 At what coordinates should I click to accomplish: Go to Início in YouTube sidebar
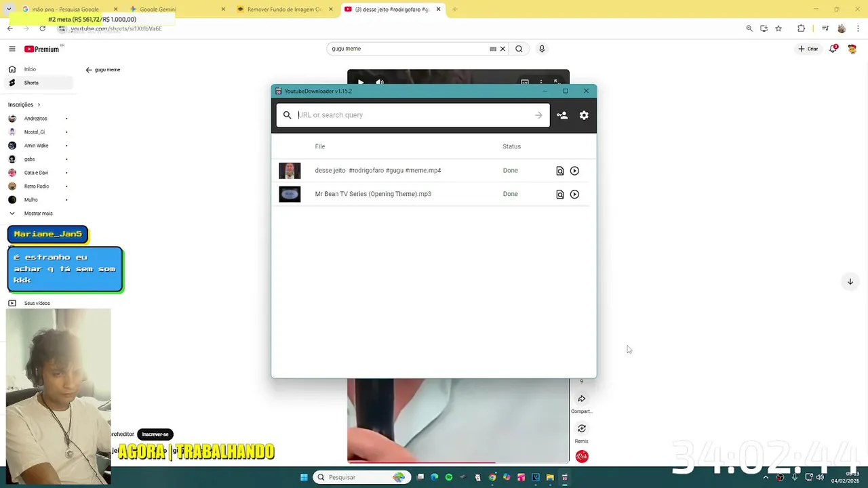pos(39,69)
